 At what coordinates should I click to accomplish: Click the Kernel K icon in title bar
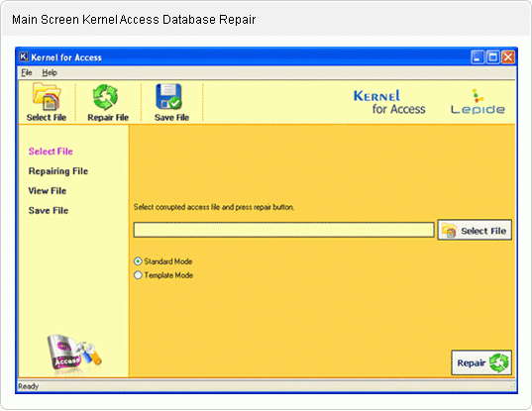(x=24, y=56)
